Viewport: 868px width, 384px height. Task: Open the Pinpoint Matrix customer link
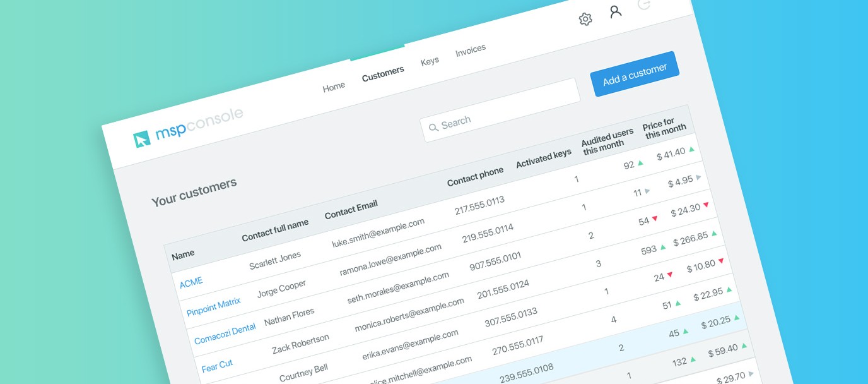(x=214, y=306)
